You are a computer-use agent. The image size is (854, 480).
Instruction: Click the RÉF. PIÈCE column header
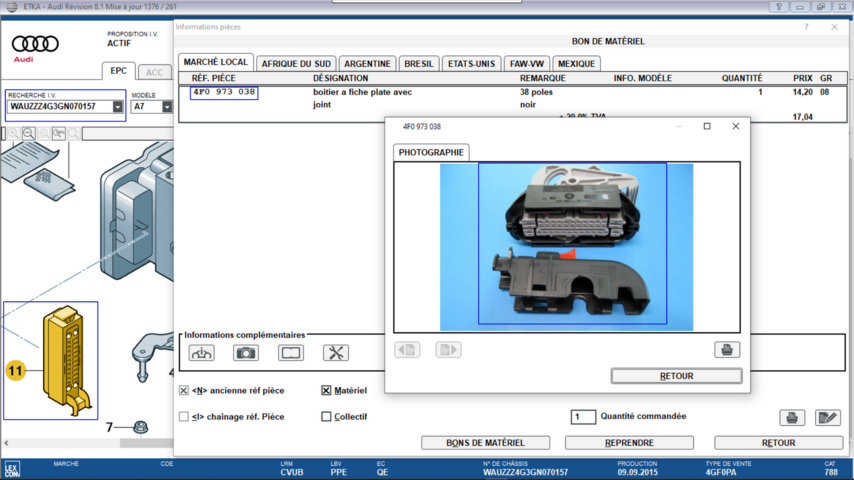point(214,78)
